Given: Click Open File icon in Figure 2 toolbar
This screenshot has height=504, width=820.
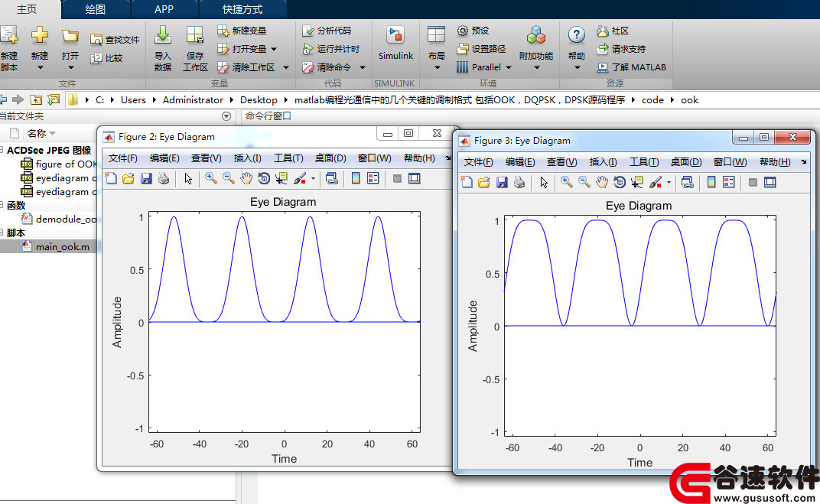Looking at the screenshot, I should pyautogui.click(x=129, y=179).
